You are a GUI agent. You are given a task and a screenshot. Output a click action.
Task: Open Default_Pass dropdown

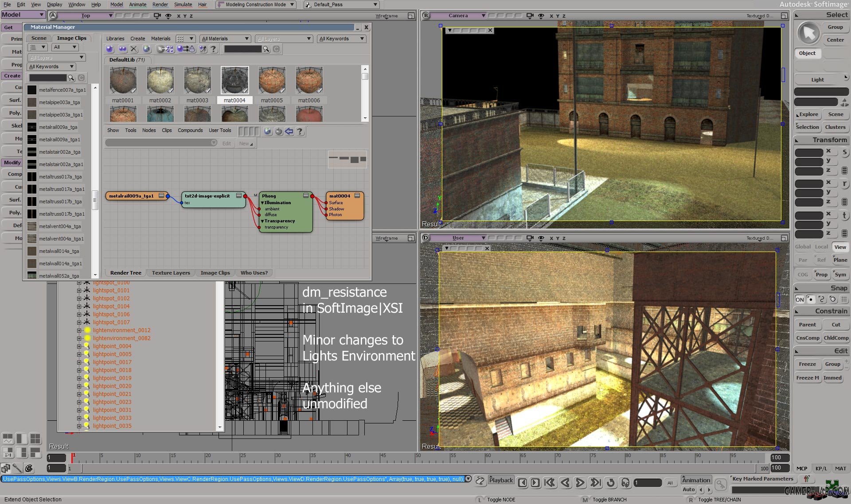click(x=341, y=4)
